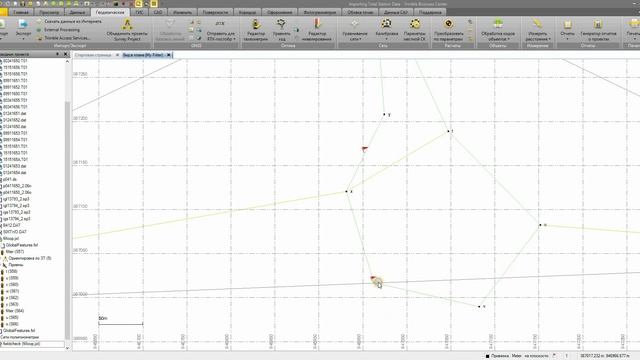The image size is (640, 360).
Task: Open Параметры местной СК
Action: [415, 29]
